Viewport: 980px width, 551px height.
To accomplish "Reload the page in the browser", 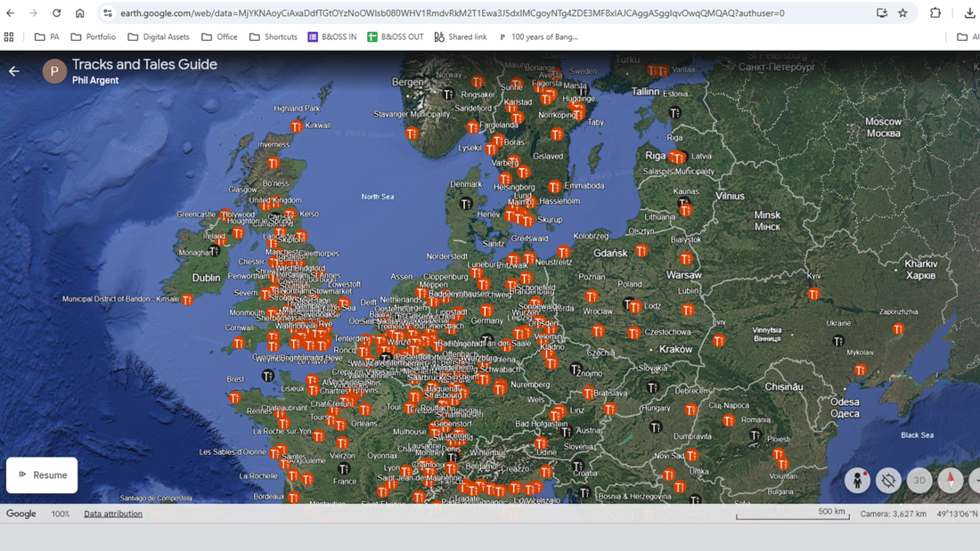I will click(x=56, y=13).
